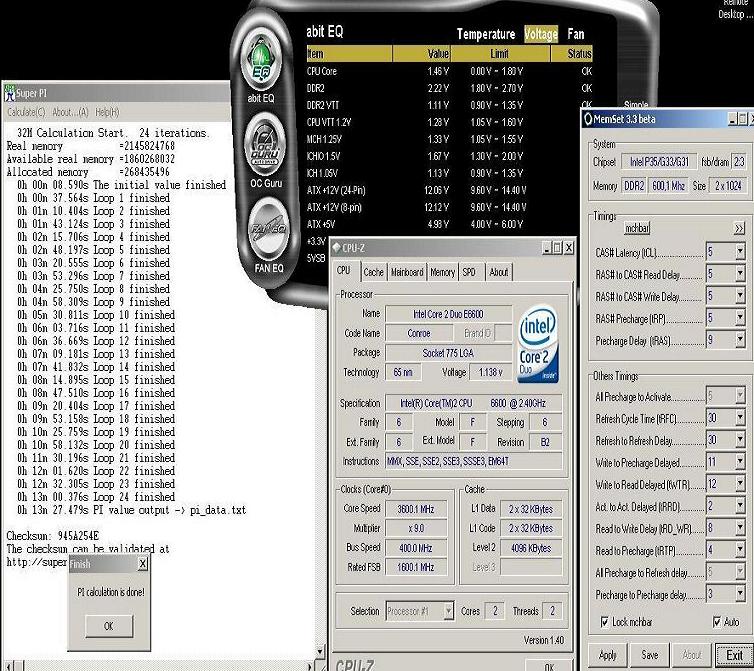Open the Refresh Cycle Time (tRFC) dropdown
The image size is (754, 671).
tap(740, 418)
